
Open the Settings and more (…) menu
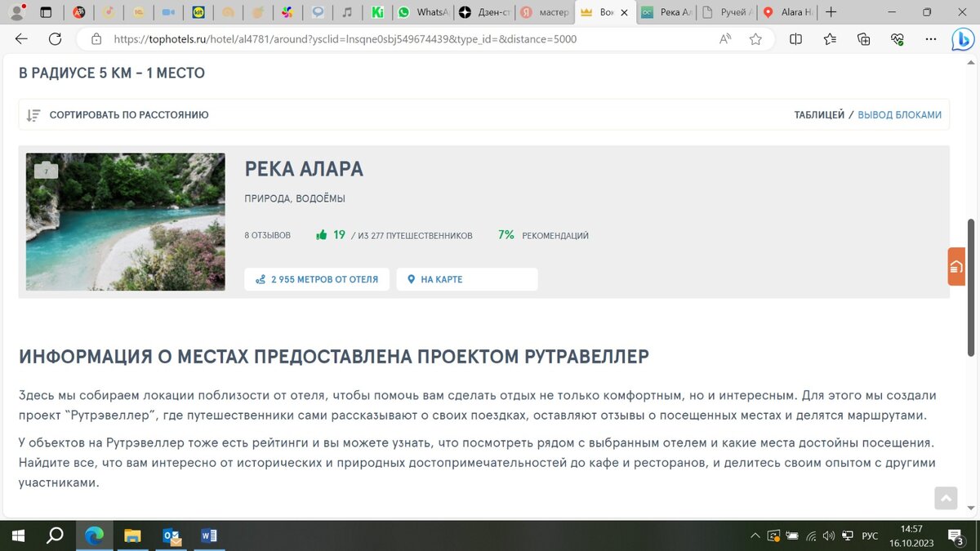click(930, 38)
